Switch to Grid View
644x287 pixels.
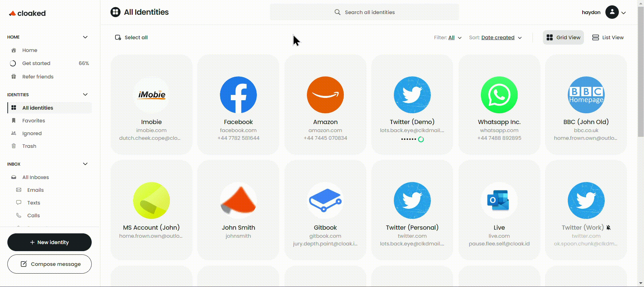point(563,38)
